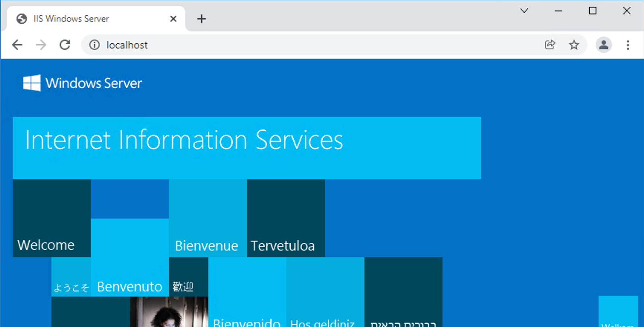Open a new tab with plus button
This screenshot has width=644, height=327.
(x=201, y=19)
